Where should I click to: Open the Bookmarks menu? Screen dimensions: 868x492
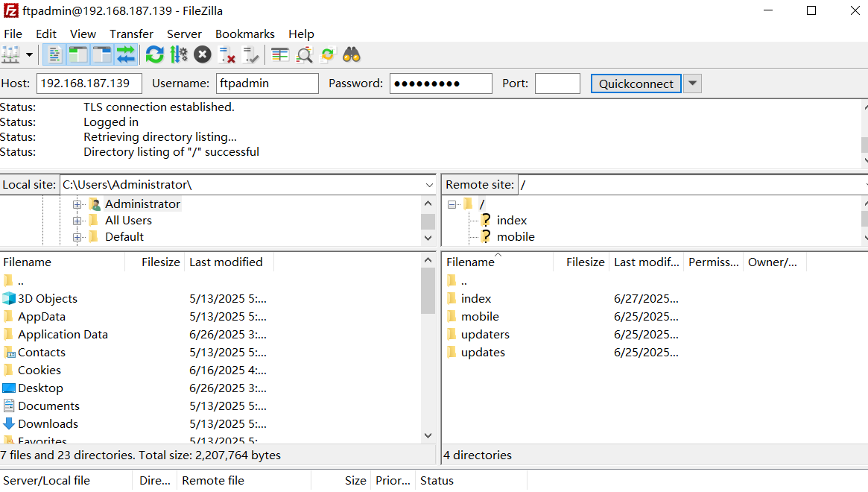[x=244, y=34]
